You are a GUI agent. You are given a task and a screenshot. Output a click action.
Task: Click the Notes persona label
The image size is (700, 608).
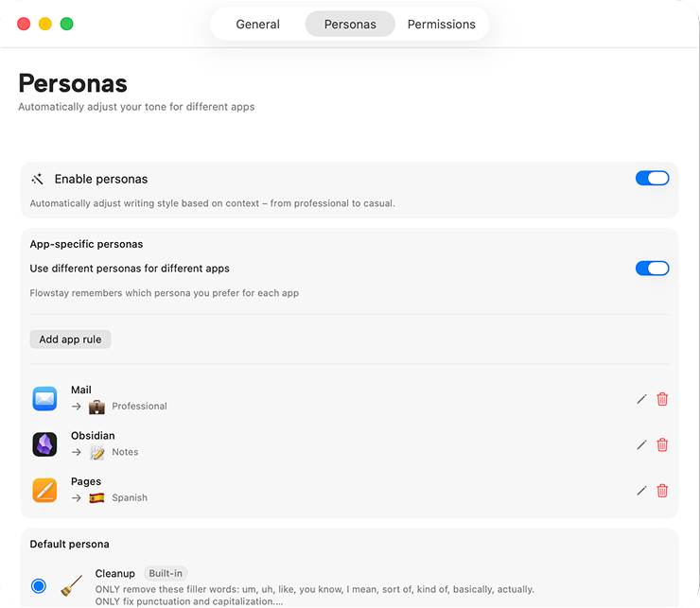[x=125, y=452]
